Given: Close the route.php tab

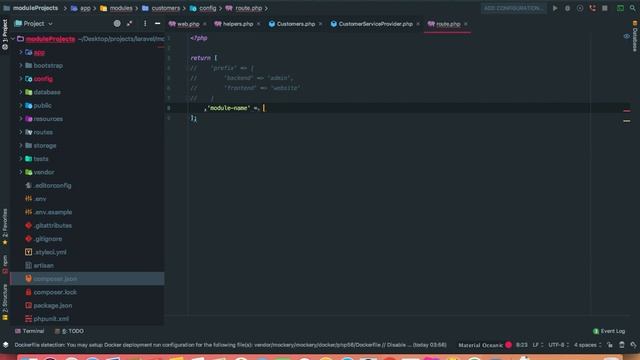Looking at the screenshot, I should click(x=466, y=24).
